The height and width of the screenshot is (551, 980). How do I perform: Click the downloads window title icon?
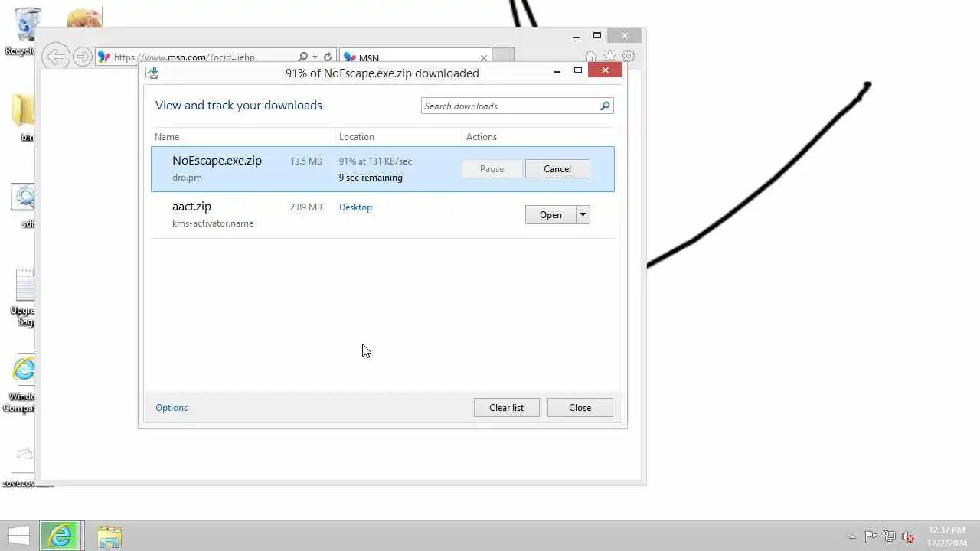tap(152, 73)
